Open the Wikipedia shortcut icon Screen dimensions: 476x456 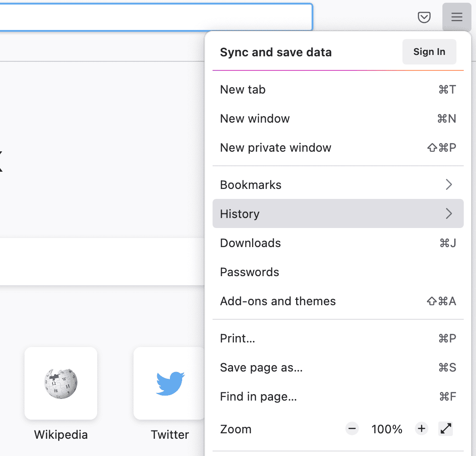click(60, 383)
